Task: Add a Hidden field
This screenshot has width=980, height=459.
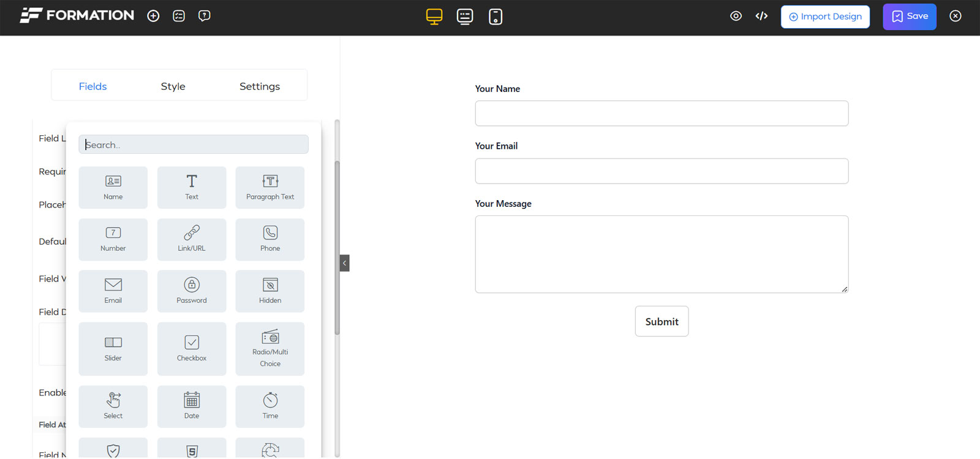Action: point(270,291)
